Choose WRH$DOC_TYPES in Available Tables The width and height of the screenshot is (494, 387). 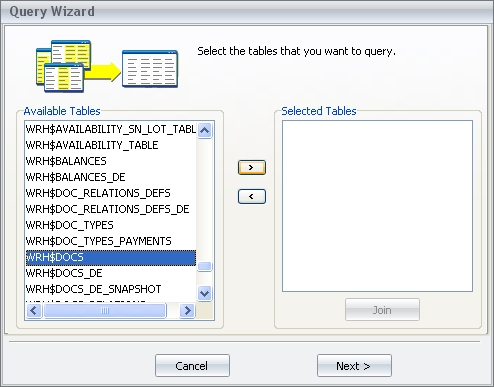tap(111, 225)
